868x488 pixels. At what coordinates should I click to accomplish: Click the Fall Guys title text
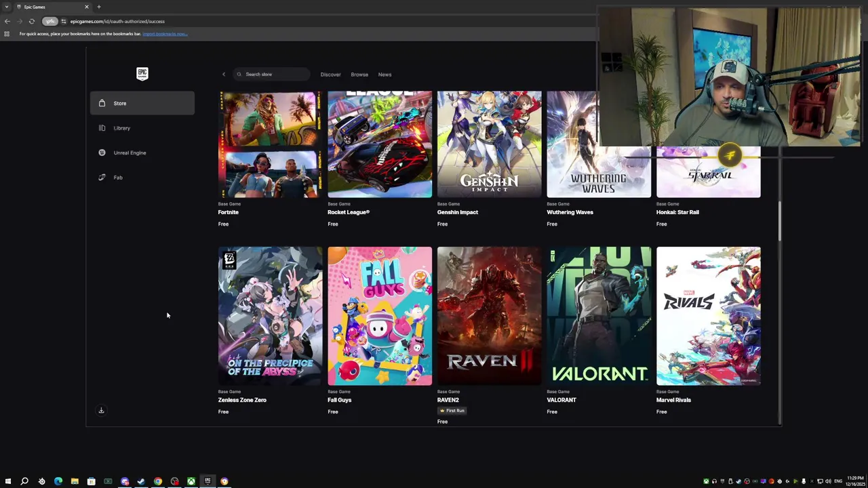tap(340, 400)
